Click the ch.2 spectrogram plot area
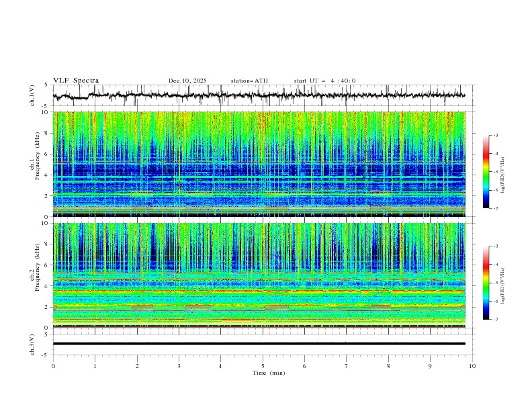The image size is (532, 411). coord(259,275)
